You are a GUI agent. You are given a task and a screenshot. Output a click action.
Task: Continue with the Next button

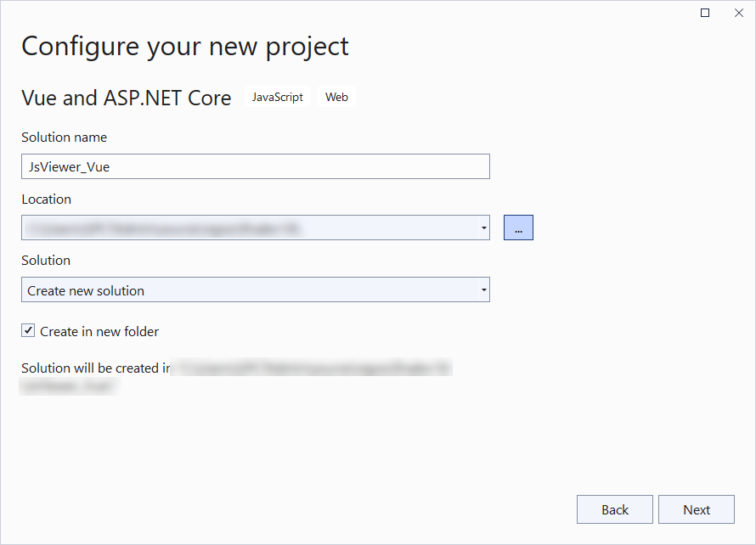(x=697, y=509)
